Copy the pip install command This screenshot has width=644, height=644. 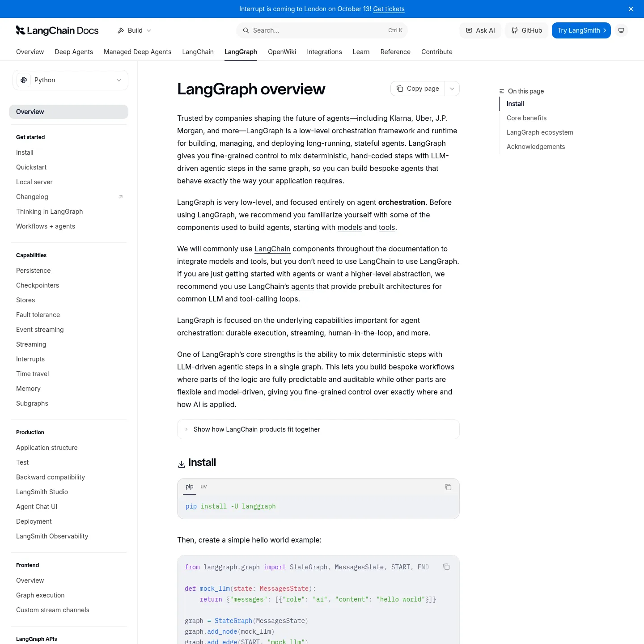(448, 487)
